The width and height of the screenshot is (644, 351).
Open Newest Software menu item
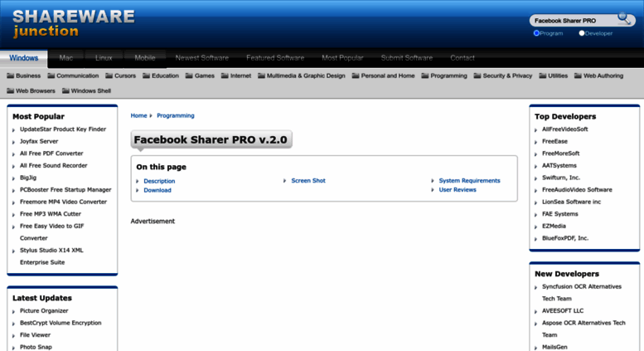(202, 58)
